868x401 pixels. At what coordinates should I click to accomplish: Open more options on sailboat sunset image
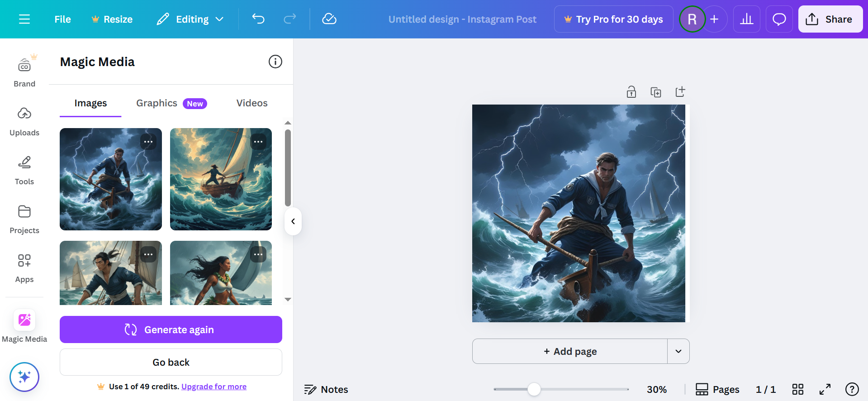pyautogui.click(x=258, y=142)
